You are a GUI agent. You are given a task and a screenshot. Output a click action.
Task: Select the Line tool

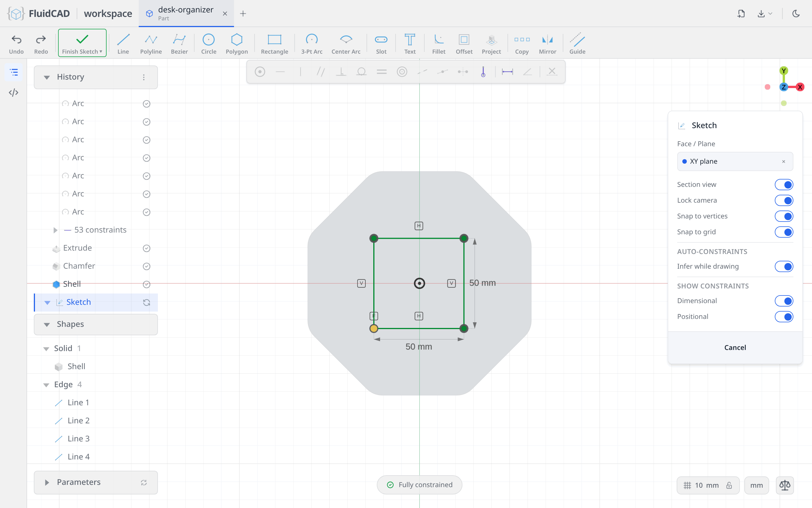123,44
